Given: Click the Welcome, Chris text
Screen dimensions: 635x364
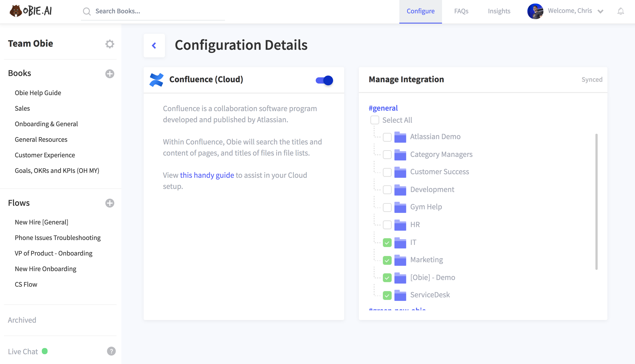Looking at the screenshot, I should (570, 11).
